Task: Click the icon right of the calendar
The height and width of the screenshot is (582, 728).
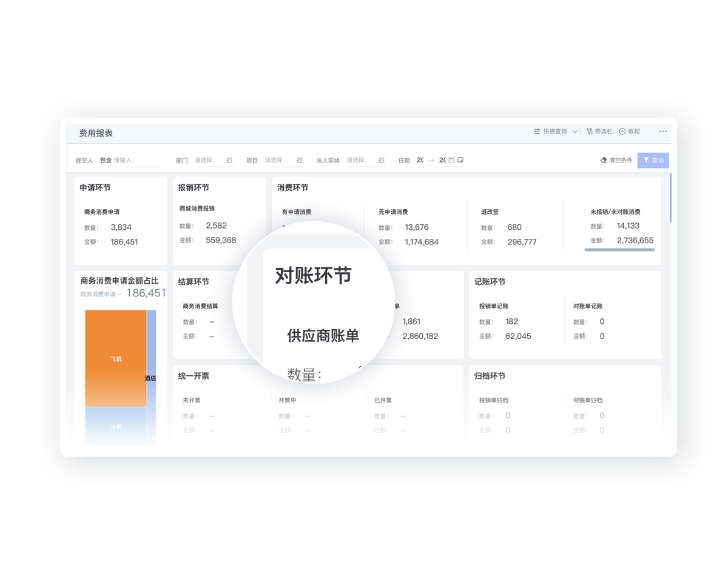Action: click(x=460, y=161)
